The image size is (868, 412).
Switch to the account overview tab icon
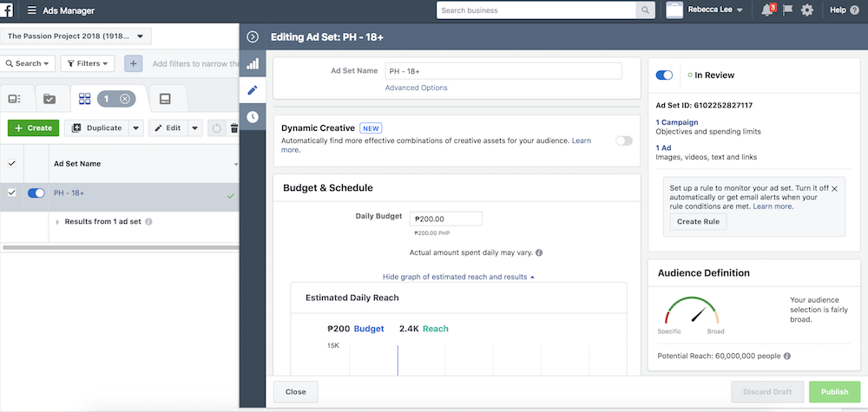(15, 99)
